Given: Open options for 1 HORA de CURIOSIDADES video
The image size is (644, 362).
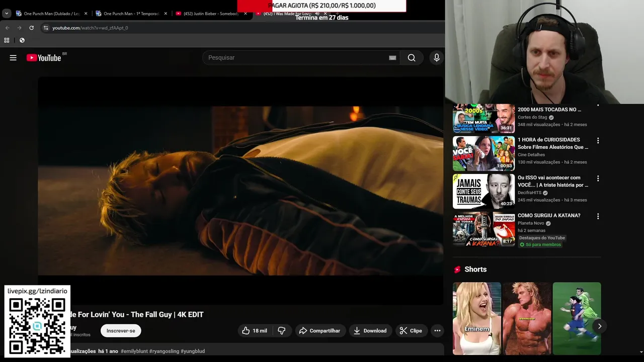Looking at the screenshot, I should pos(598,141).
